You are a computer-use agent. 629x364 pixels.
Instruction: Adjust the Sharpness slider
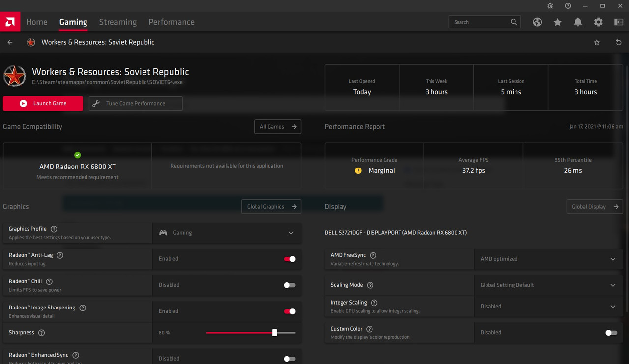274,333
